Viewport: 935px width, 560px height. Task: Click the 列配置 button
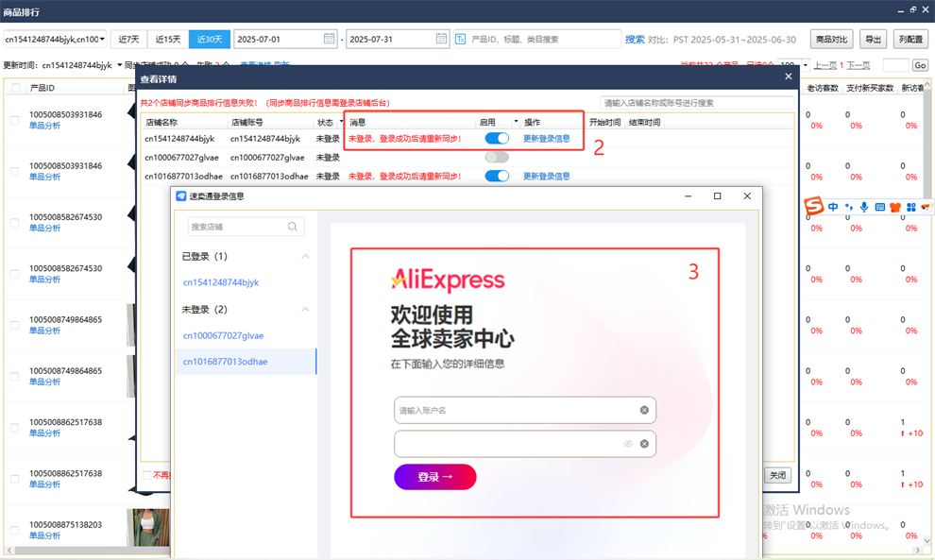click(x=910, y=40)
